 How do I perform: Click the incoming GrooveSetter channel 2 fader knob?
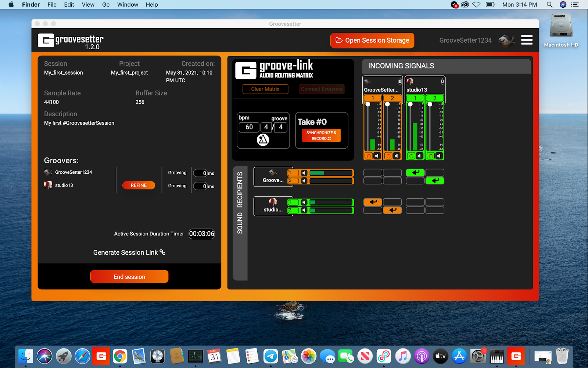[x=387, y=104]
